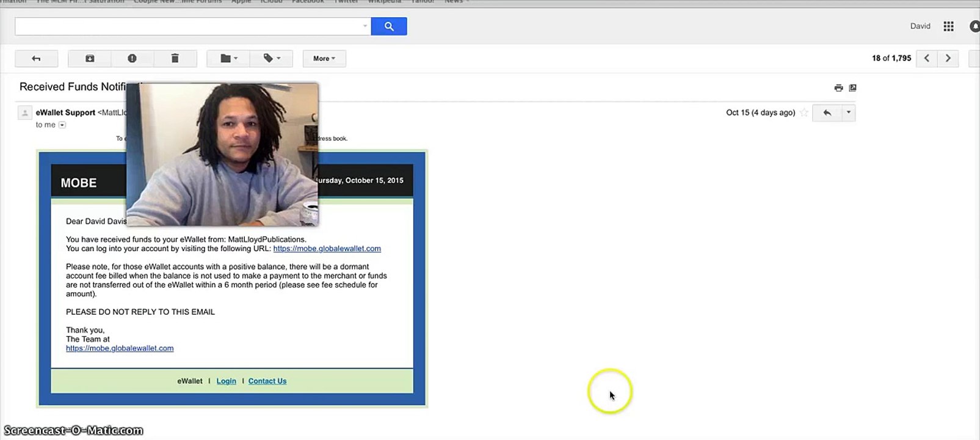Screen dimensions: 980x440
Task: Click the 'Oct 15 (4 days ago)' date
Action: tap(760, 112)
